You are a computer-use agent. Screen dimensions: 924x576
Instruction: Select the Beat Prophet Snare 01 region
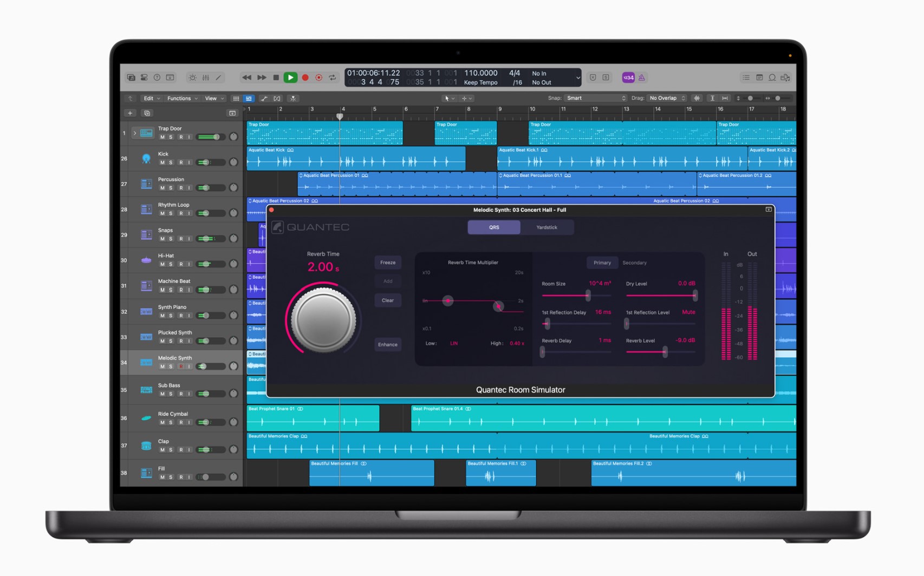coord(313,418)
